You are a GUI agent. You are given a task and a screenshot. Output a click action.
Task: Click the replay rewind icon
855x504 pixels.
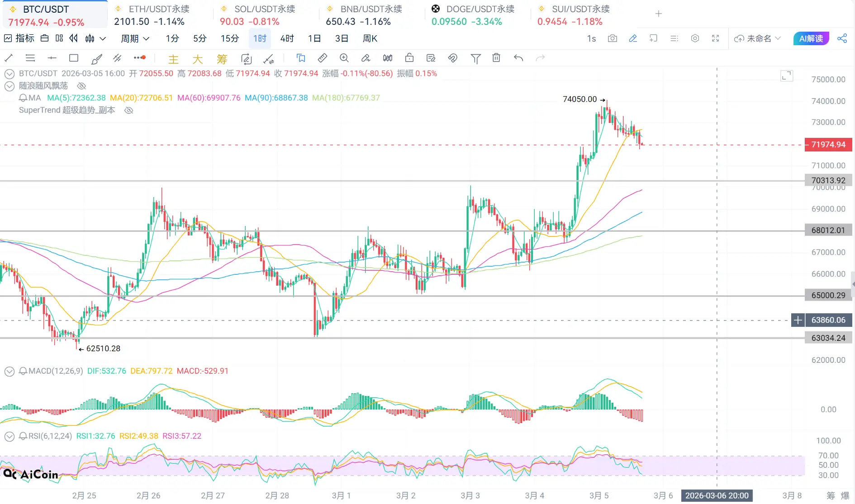coord(73,38)
